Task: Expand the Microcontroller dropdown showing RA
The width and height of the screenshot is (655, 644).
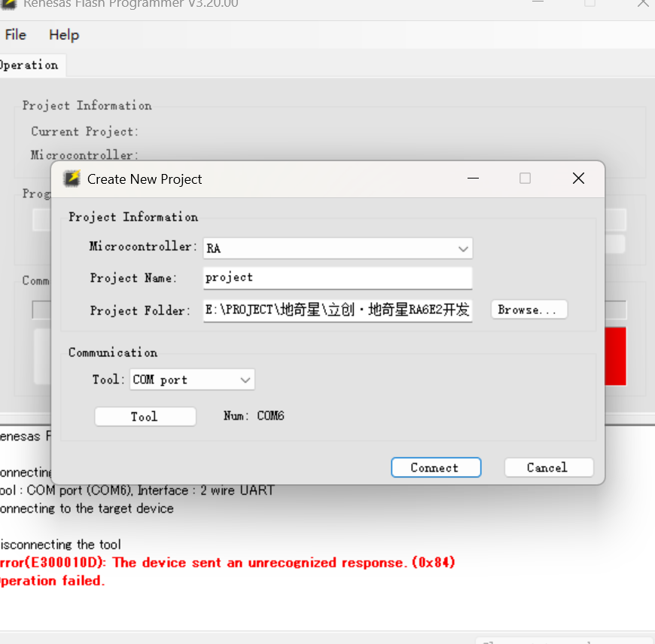Action: point(337,249)
